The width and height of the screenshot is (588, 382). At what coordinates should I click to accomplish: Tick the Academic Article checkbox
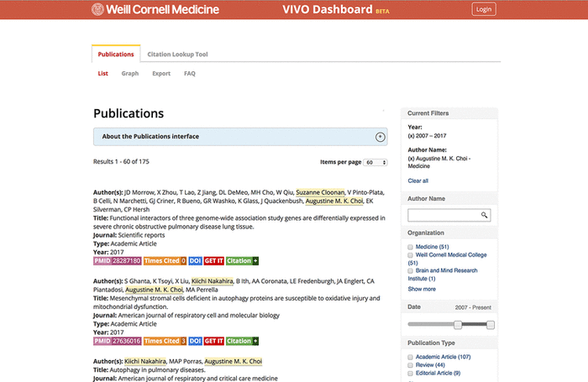[411, 358]
